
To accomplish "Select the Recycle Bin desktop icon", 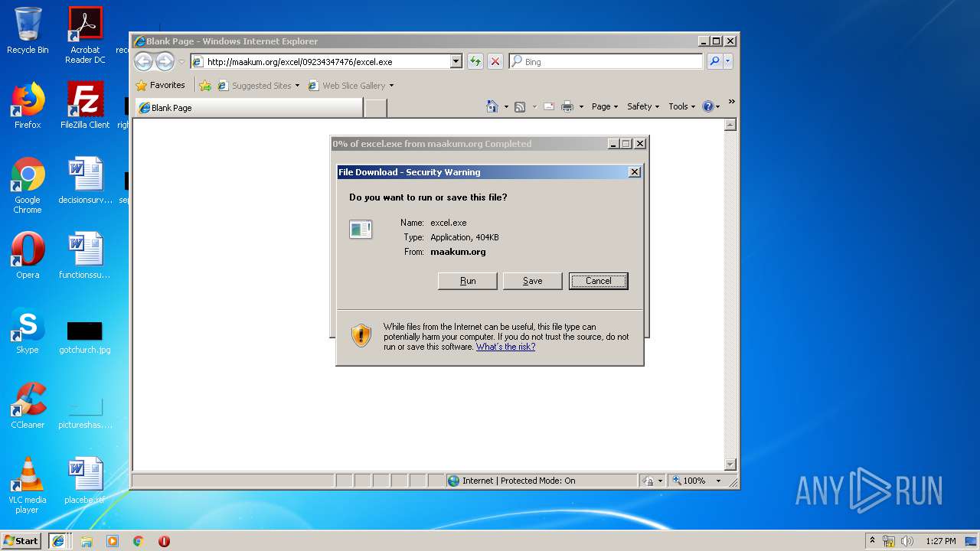I will [28, 31].
